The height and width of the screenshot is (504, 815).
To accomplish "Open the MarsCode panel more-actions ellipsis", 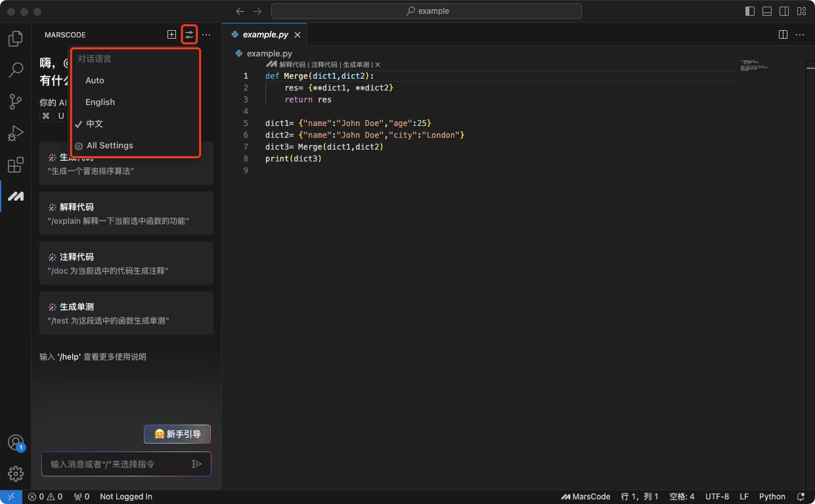I will pos(206,35).
